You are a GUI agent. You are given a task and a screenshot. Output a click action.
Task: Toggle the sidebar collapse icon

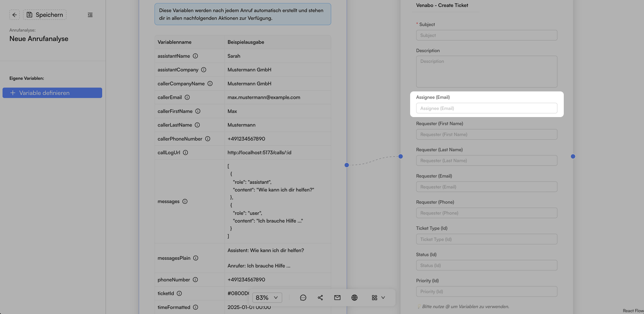[x=90, y=15]
